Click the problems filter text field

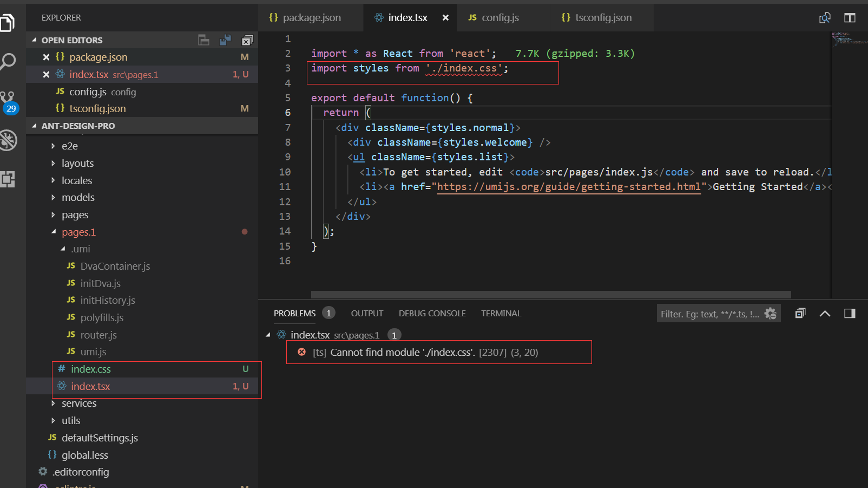pyautogui.click(x=709, y=314)
